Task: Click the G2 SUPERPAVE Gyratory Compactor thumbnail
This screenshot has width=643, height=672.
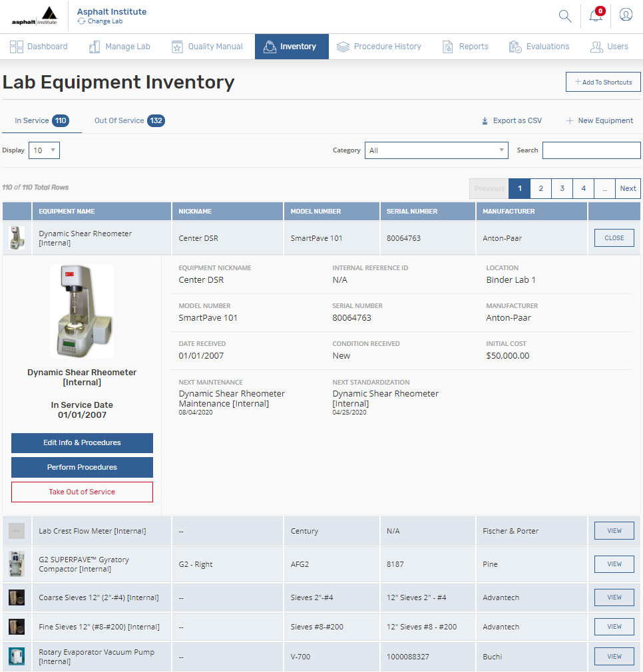Action: pos(17,564)
